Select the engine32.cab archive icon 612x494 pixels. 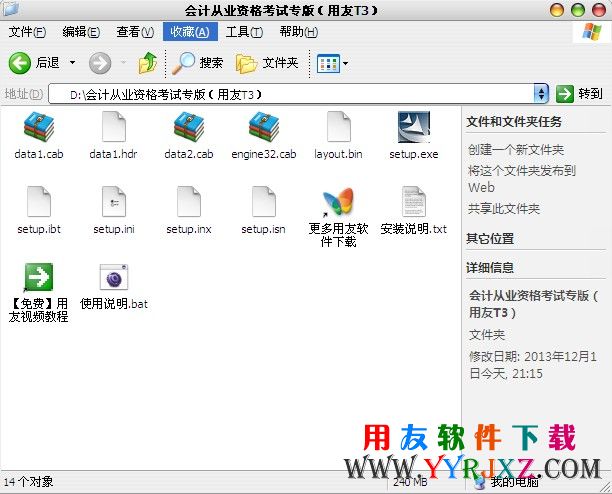point(264,126)
